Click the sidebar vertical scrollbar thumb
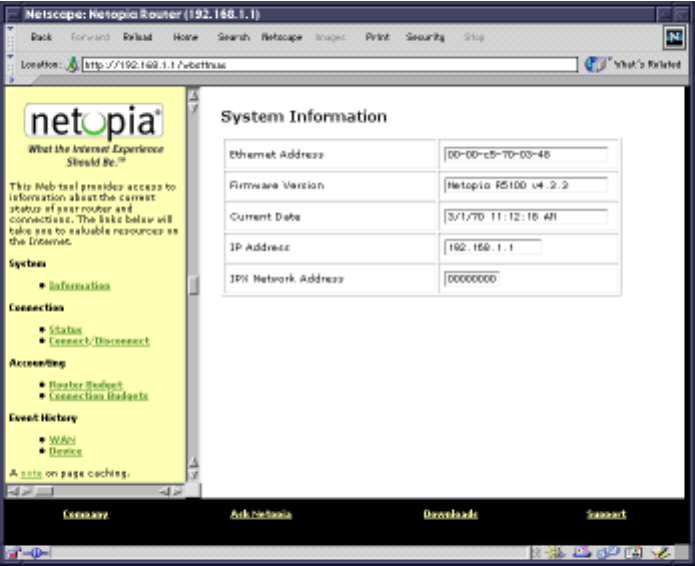Image resolution: width=695 pixels, height=566 pixels. pos(194,286)
